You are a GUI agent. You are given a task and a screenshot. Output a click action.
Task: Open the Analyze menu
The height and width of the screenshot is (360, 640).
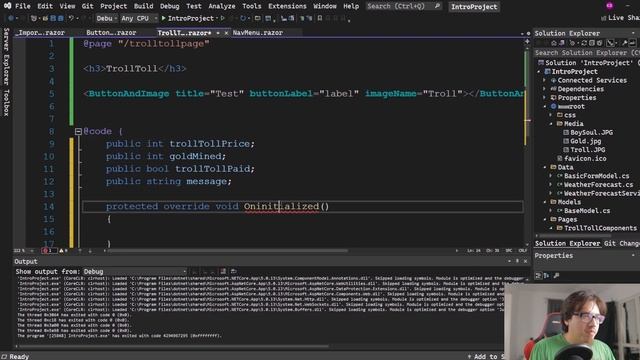pos(222,6)
